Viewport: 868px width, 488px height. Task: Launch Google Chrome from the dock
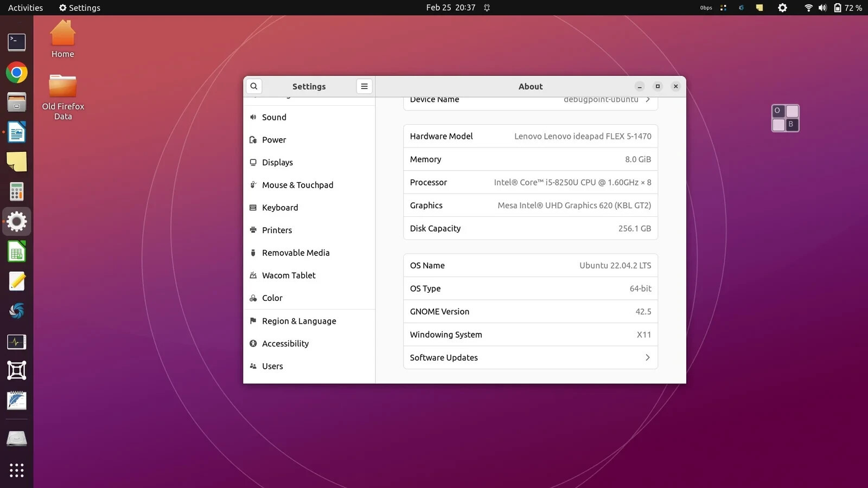[17, 72]
